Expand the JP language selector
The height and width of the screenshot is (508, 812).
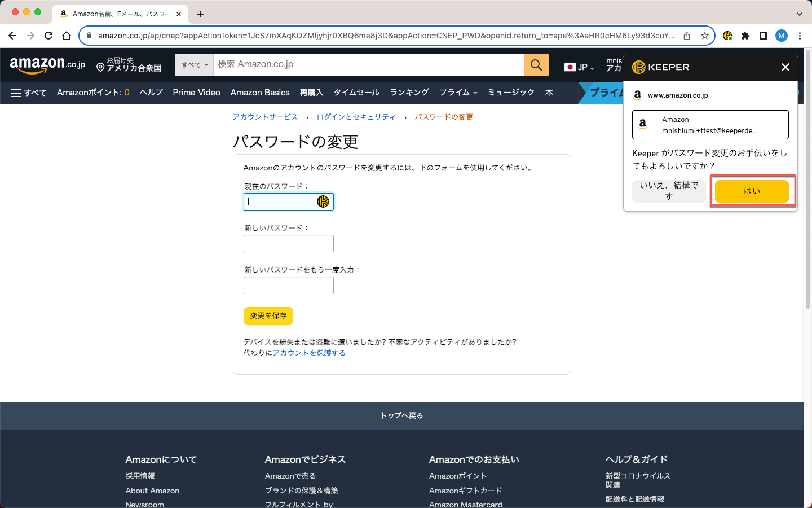(x=580, y=67)
